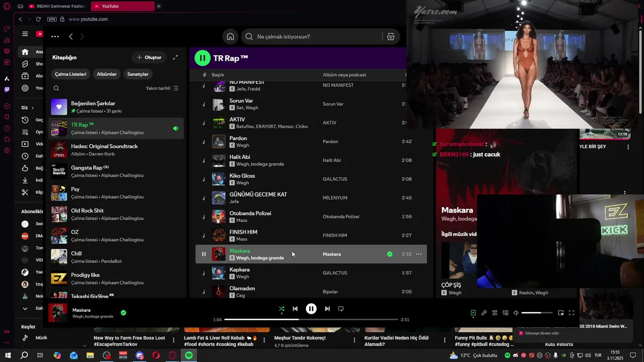Screen dimensions: 644x362
Task: Pause playback in the bottom player bar
Action: tap(311, 309)
